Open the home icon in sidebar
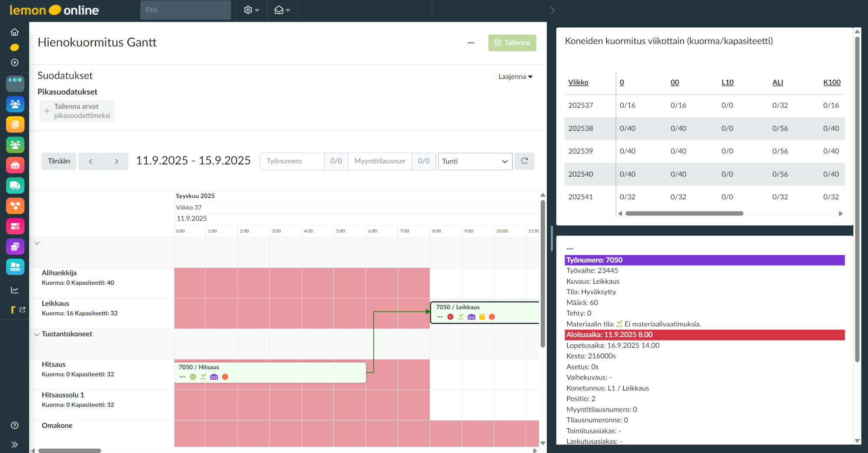The image size is (868, 453). (15, 32)
